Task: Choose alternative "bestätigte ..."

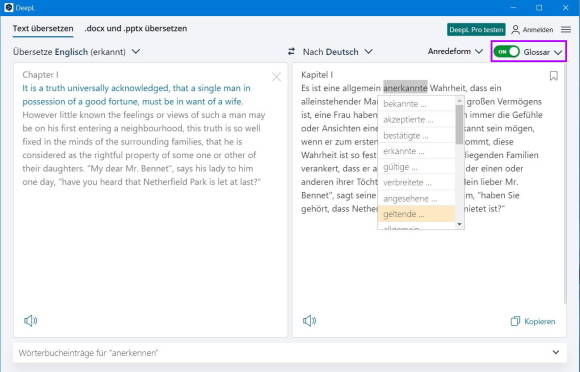Action: pos(416,136)
